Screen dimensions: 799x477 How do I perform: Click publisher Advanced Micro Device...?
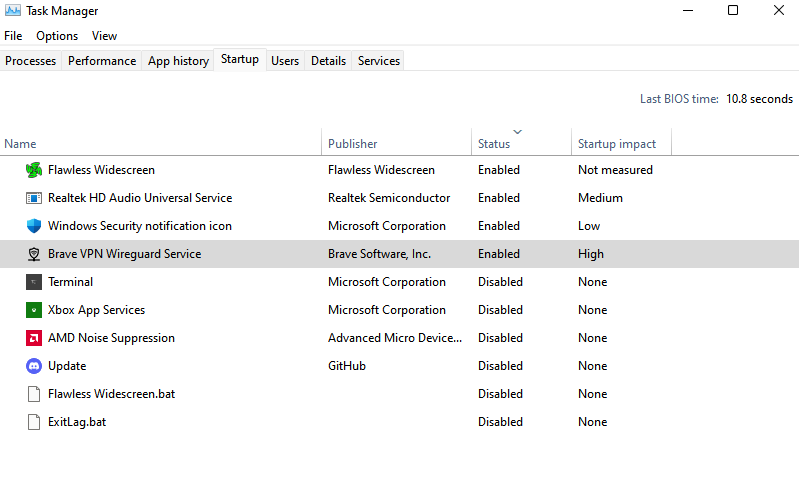pos(395,338)
